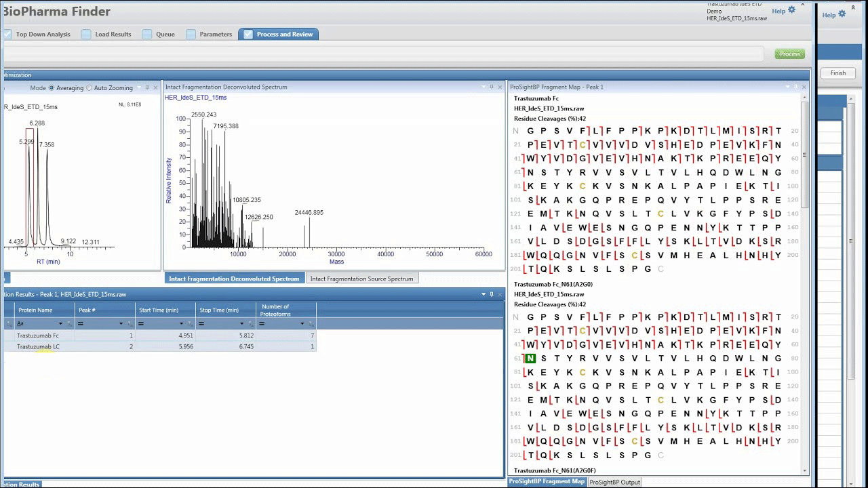Pin the identification results panel

(492, 294)
